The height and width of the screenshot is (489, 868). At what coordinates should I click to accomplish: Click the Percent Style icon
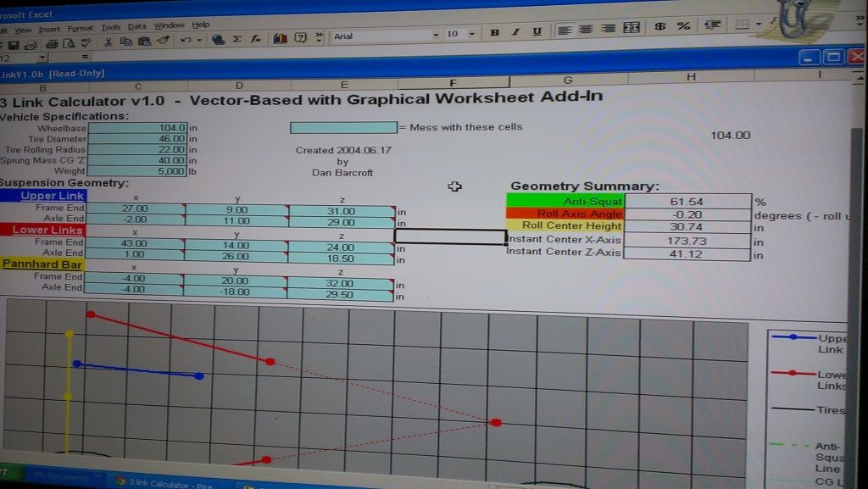pos(683,27)
